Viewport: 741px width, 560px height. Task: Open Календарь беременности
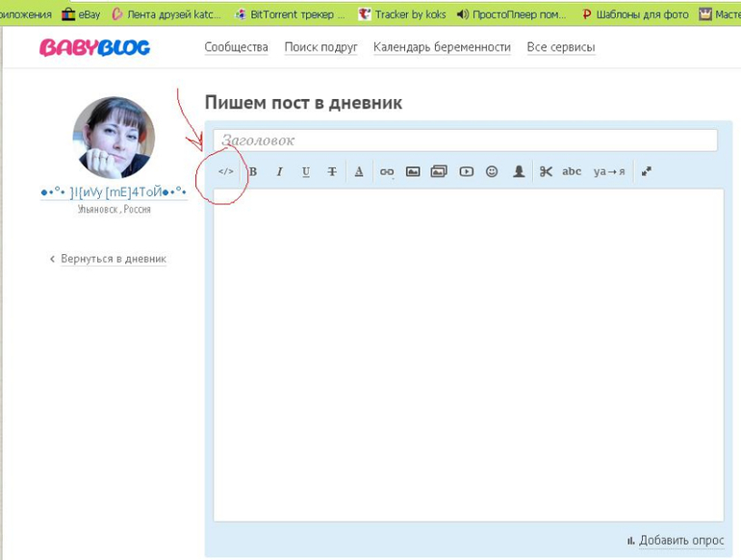tap(442, 47)
